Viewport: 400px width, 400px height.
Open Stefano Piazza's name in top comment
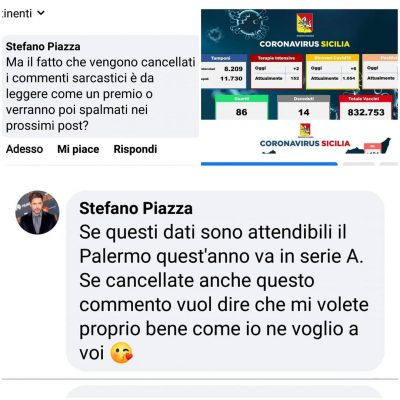[x=43, y=46]
